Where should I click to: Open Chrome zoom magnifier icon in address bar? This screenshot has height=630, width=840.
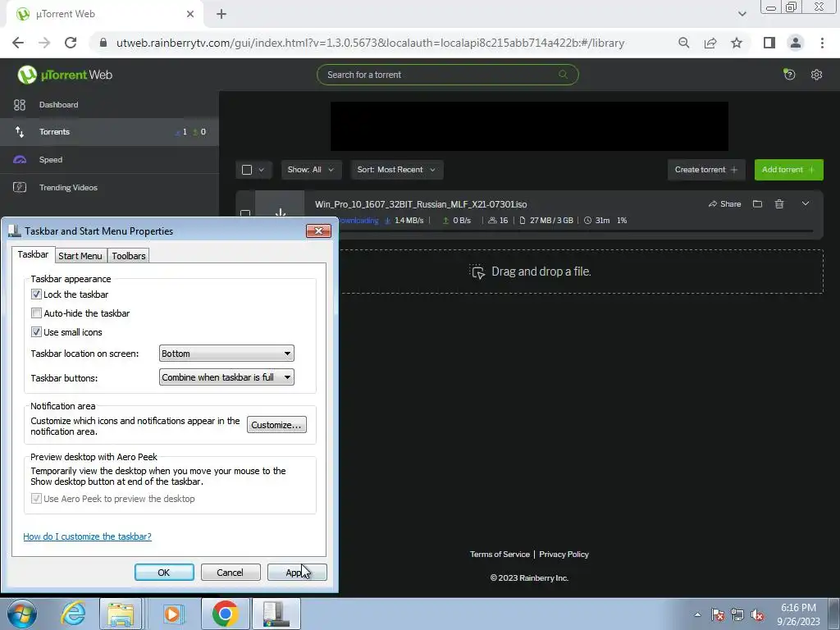[684, 43]
